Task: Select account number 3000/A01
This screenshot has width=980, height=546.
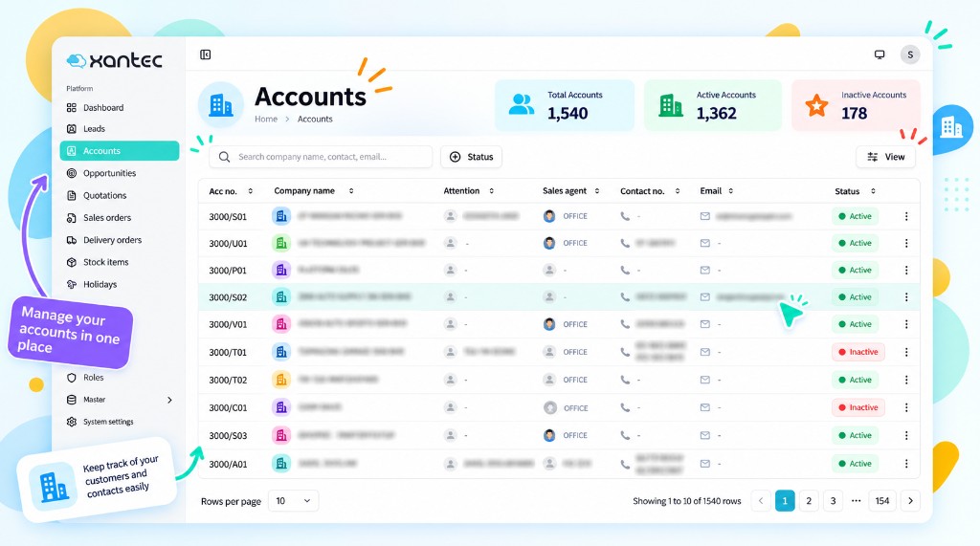Action: coord(228,464)
